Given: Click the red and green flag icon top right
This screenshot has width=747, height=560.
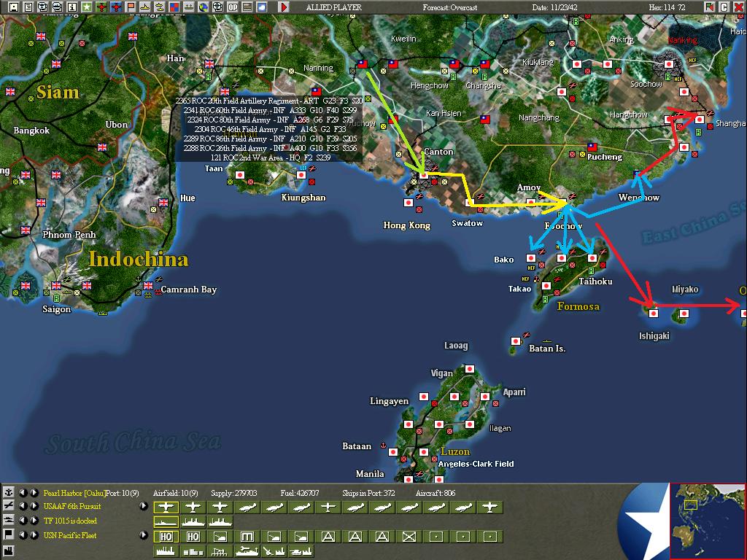Looking at the screenshot, I should 710,7.
